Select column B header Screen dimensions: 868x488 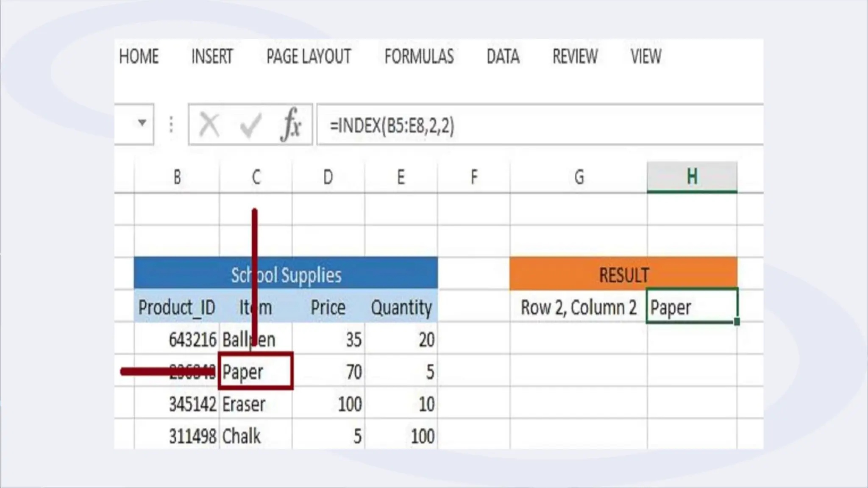pyautogui.click(x=177, y=177)
